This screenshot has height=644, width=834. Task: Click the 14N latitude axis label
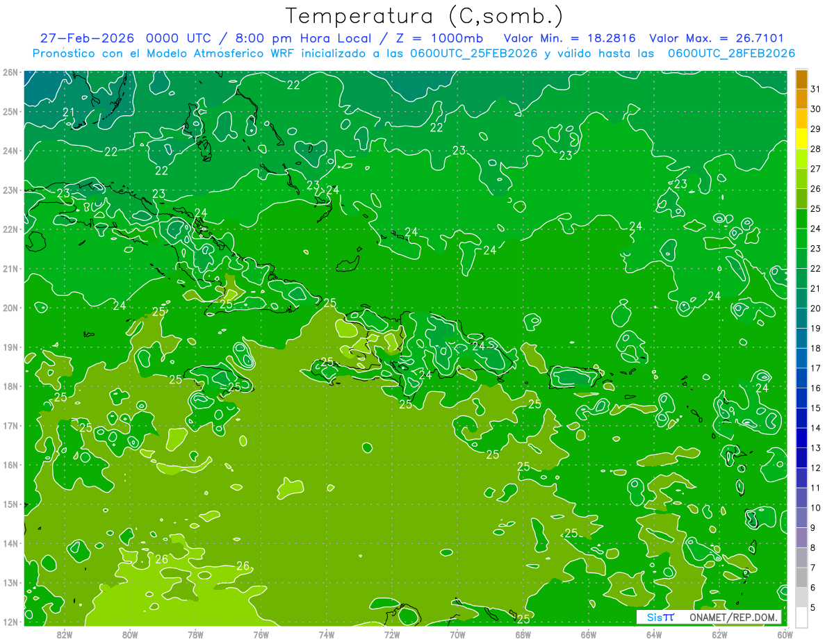click(10, 543)
